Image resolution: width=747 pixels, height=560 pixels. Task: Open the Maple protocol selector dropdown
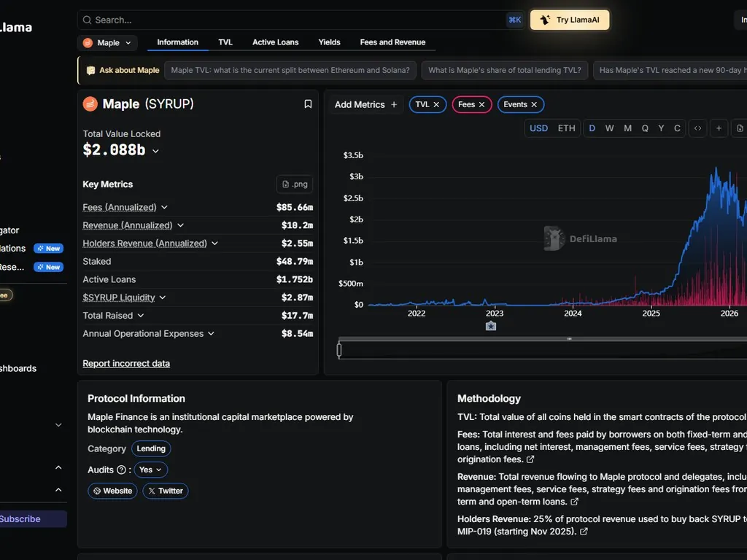point(108,43)
